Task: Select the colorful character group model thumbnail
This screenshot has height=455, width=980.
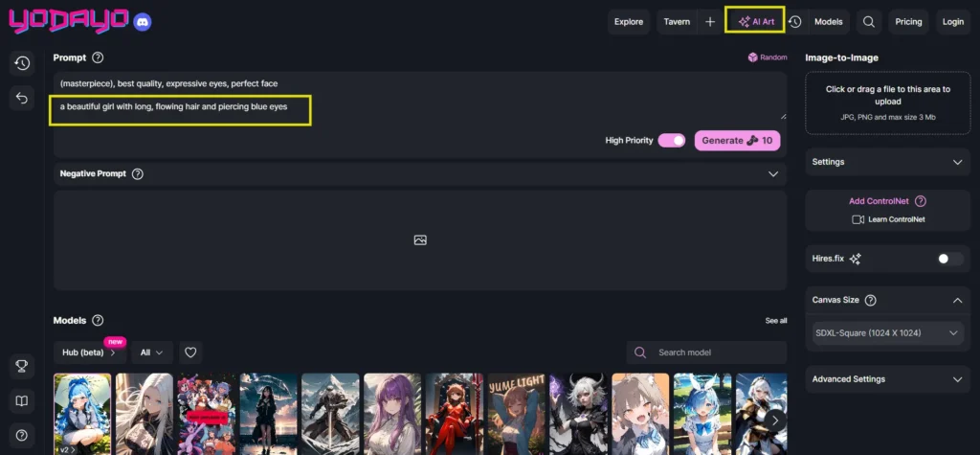Action: 207,415
